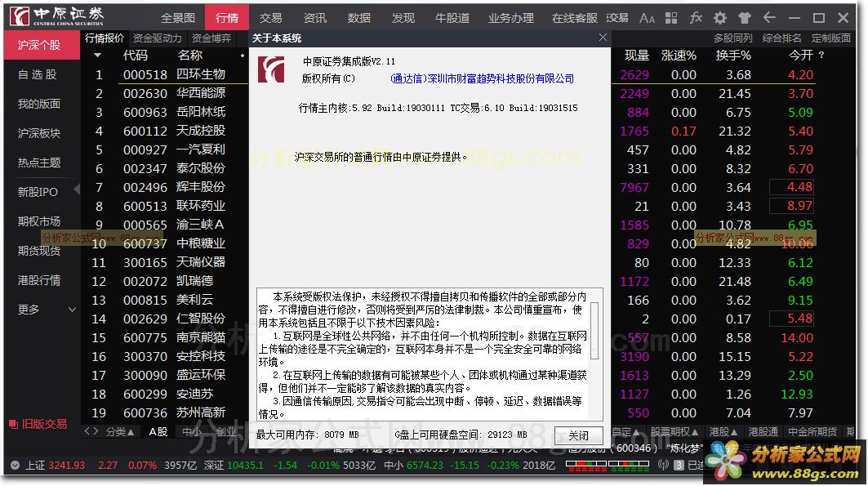Select the A股 bottom tab
Image resolution: width=868 pixels, height=486 pixels.
(x=158, y=432)
